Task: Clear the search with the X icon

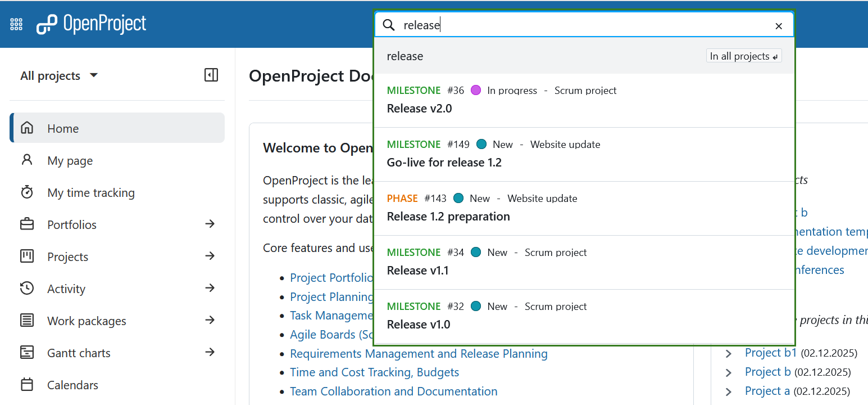Action: pos(779,26)
